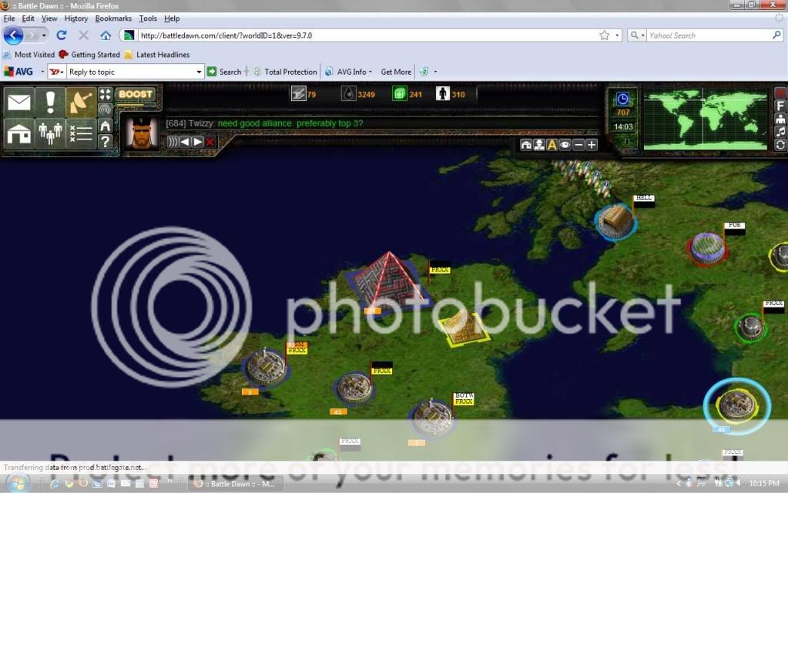788x672 pixels.
Task: Bookmark this page with the star
Action: tap(605, 35)
